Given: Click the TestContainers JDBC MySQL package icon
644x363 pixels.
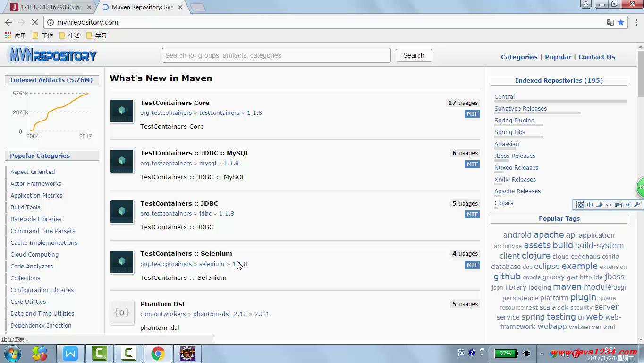Looking at the screenshot, I should point(122,161).
